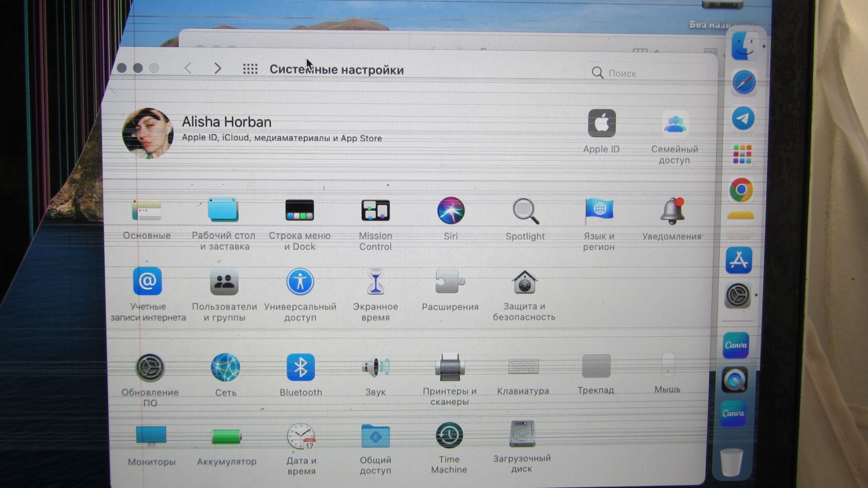Open Язык и регион pane
The width and height of the screenshot is (868, 488).
click(x=599, y=211)
